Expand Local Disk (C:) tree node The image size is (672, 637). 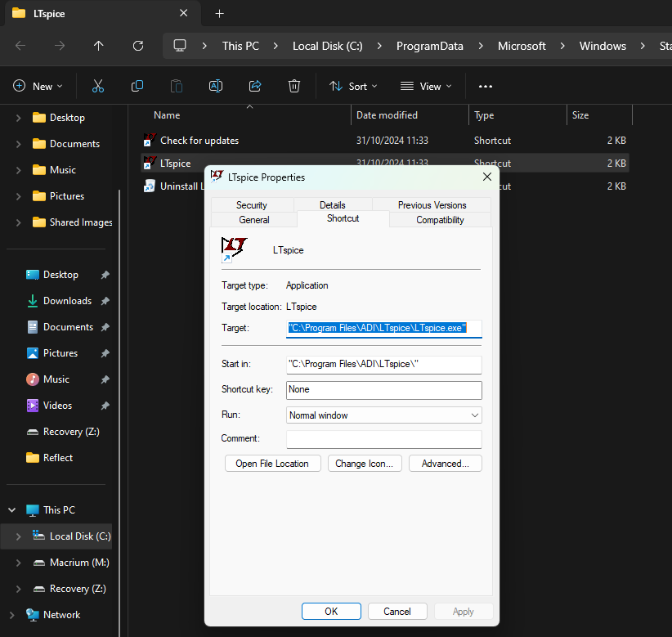19,536
